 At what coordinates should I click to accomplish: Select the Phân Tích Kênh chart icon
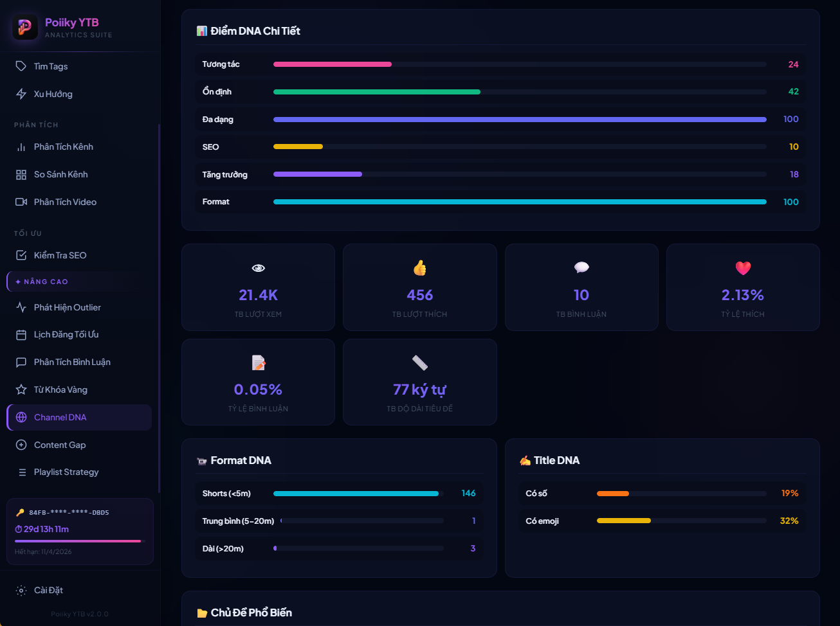[x=21, y=147]
